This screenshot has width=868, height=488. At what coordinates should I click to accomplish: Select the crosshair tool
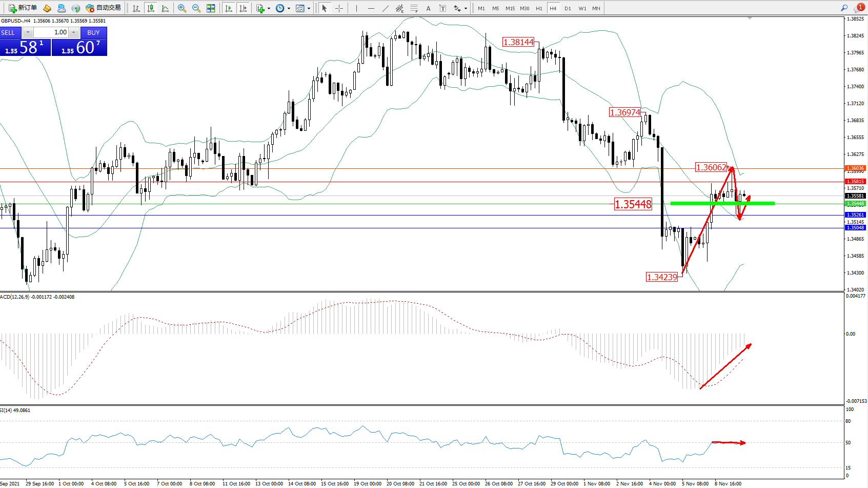tap(339, 8)
